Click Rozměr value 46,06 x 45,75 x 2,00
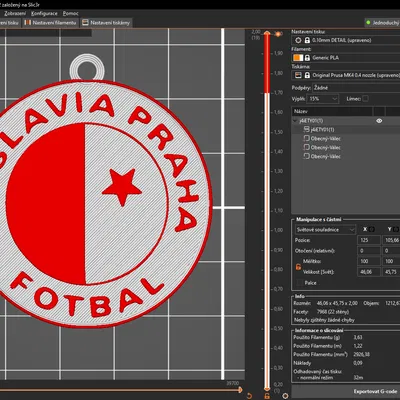 pos(337,303)
